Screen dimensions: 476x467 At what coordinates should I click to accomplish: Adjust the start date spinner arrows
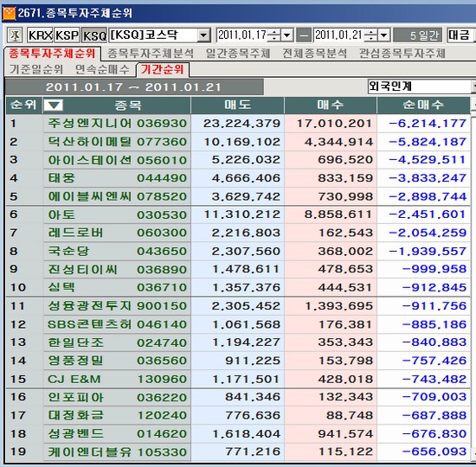click(274, 35)
